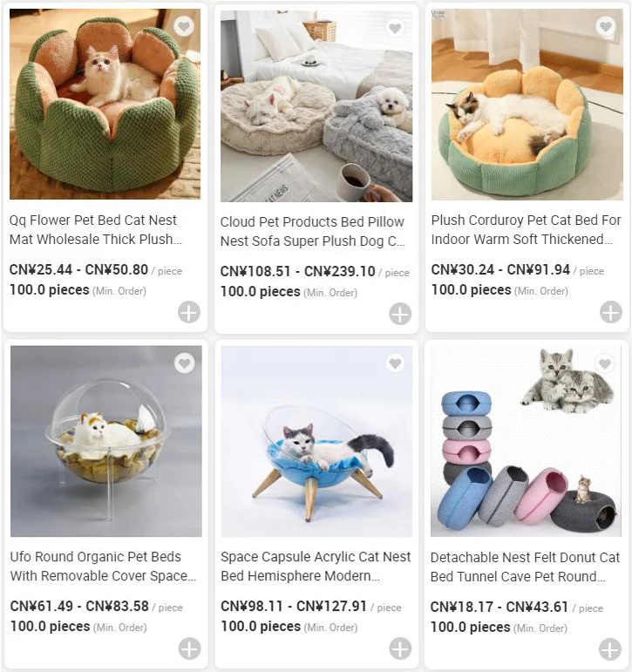Viewport: 632px width, 672px height.
Task: Favorite the Qq Flower Pet Bed with heart icon
Action: click(x=184, y=26)
